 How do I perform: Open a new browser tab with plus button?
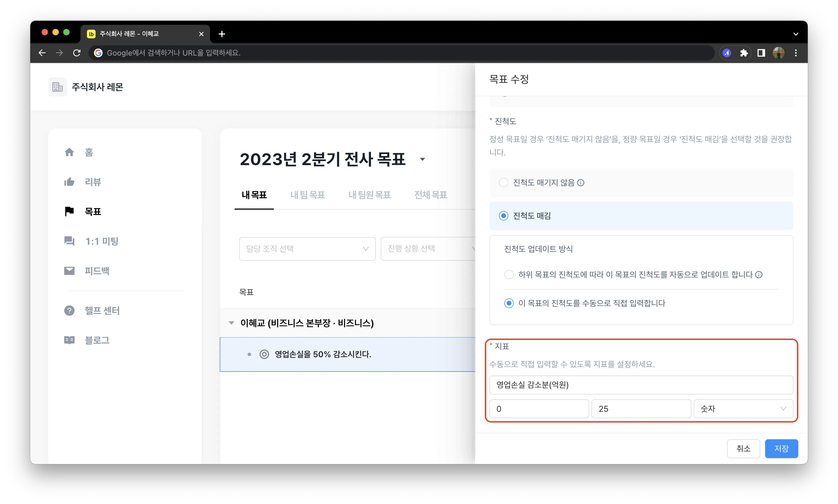click(222, 34)
